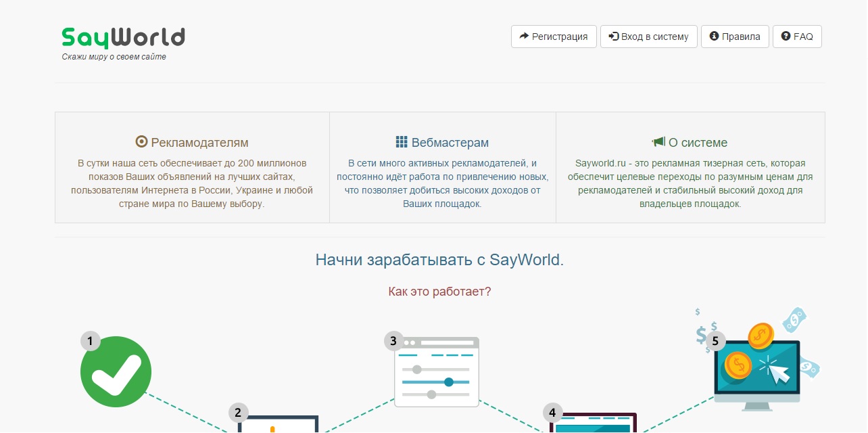Click the green checkmark step 1 illustration
This screenshot has height=433, width=868.
click(x=116, y=371)
